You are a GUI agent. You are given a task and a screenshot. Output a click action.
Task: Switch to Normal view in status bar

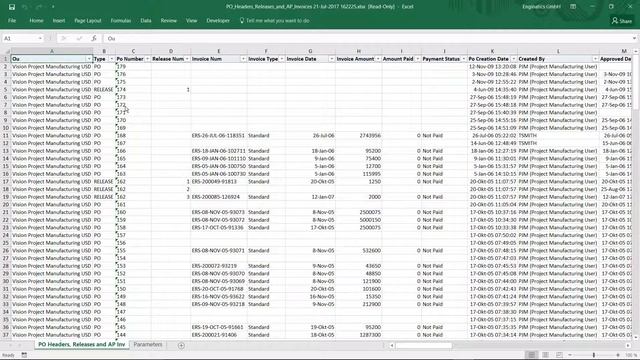pos(531,355)
